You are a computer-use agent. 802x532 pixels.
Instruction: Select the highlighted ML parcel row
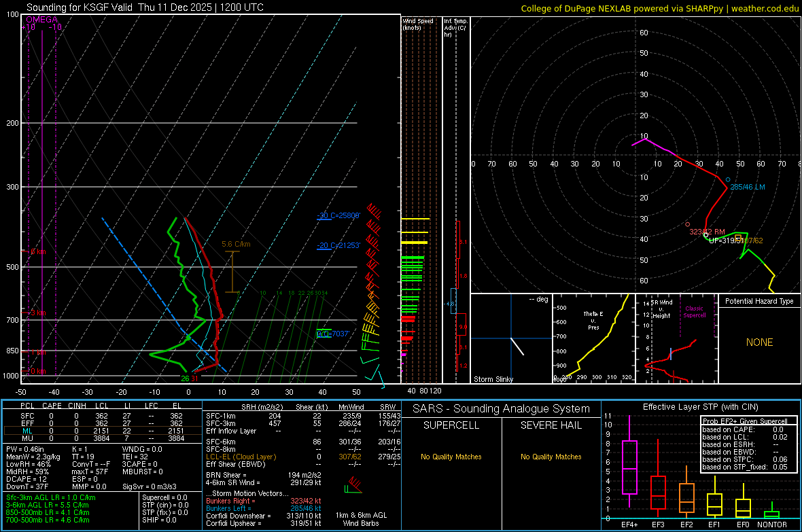102,431
